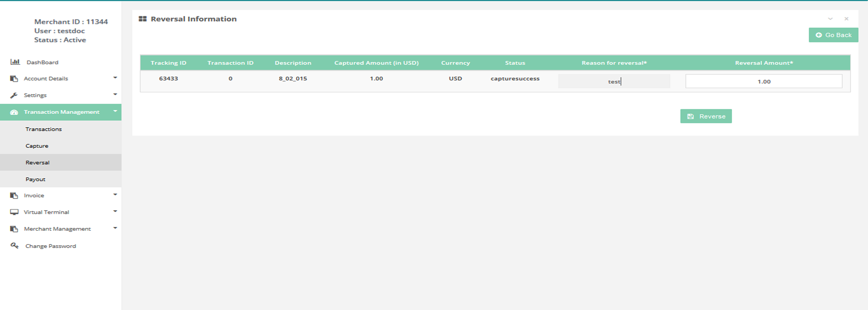Click the Virtual Terminal monitor icon

click(14, 212)
